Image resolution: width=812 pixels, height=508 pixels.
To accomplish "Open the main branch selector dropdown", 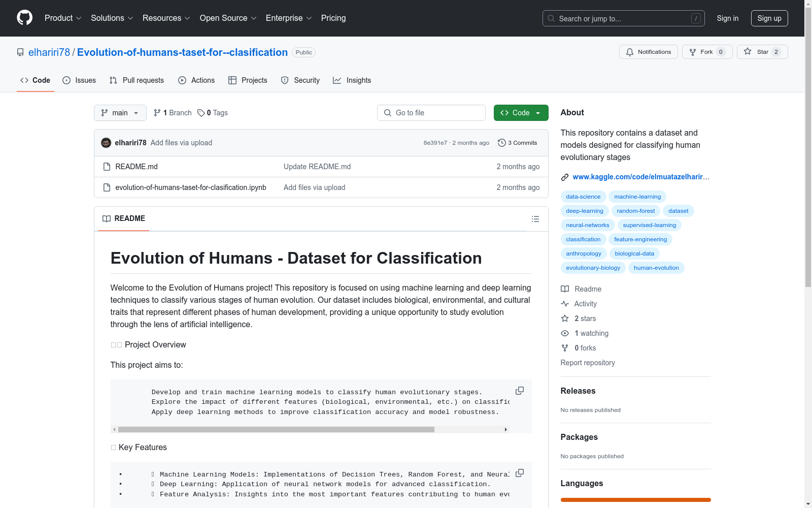I will pyautogui.click(x=120, y=113).
